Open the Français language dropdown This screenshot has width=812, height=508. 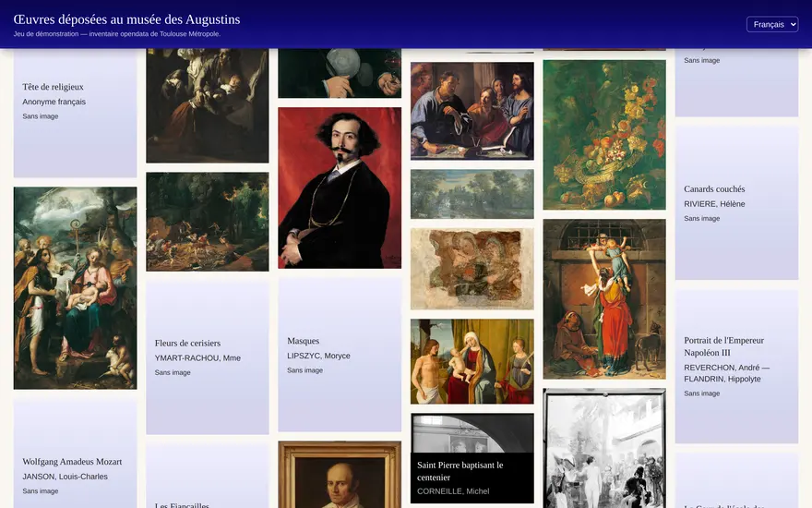[x=772, y=24]
